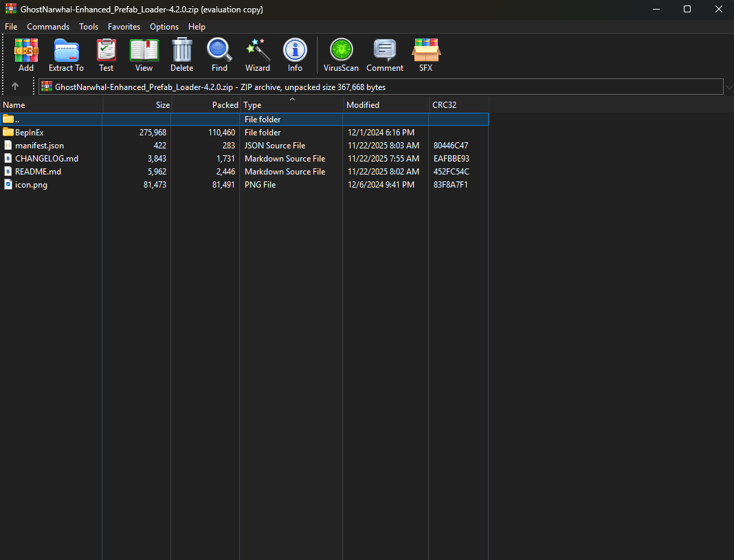Click the packed value 1,731
Screen dimensions: 734x560
[225, 159]
